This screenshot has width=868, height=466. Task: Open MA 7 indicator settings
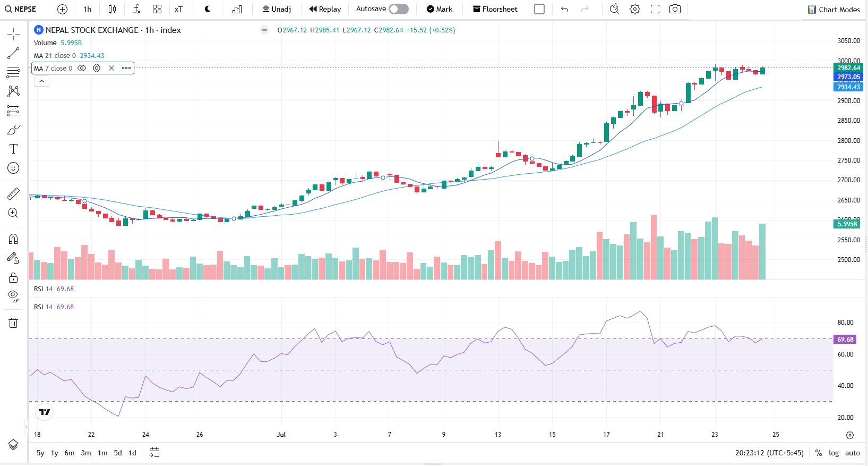[x=97, y=68]
